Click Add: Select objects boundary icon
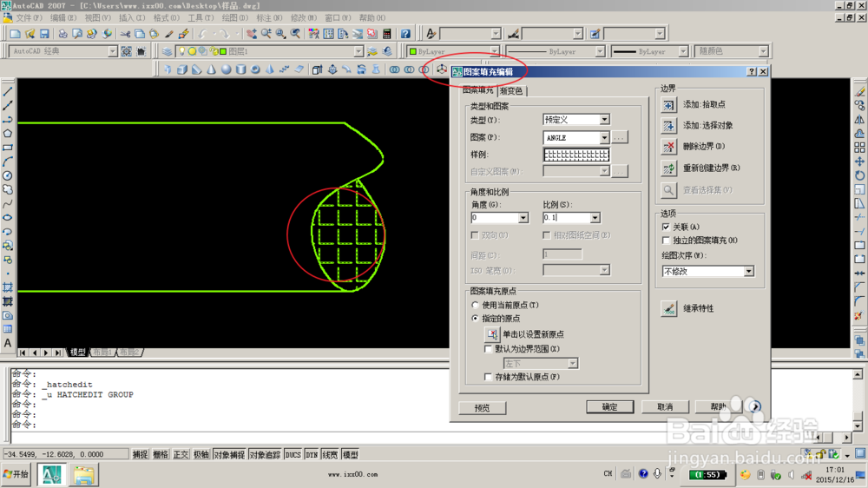868x488 pixels. (668, 126)
